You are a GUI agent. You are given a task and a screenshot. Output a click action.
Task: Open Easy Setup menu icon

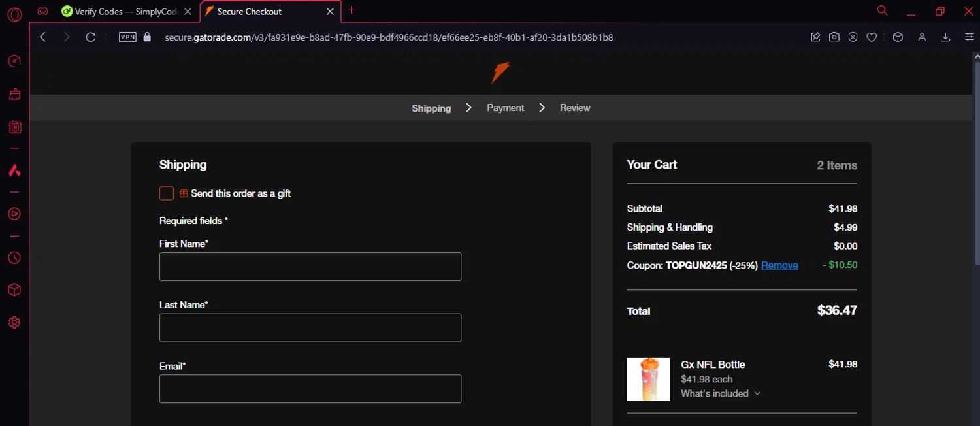click(x=970, y=37)
